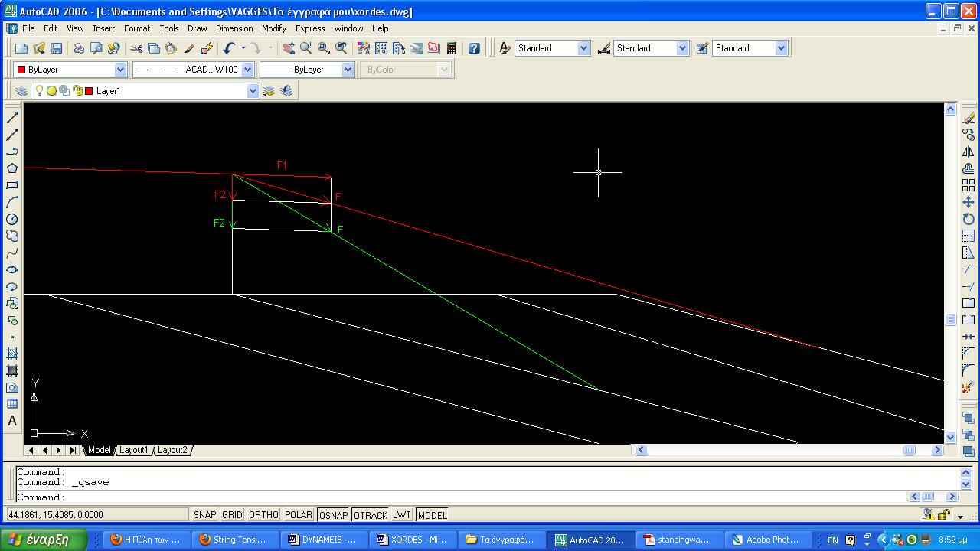980x551 pixels.
Task: Select the Rotate tool
Action: [x=969, y=219]
